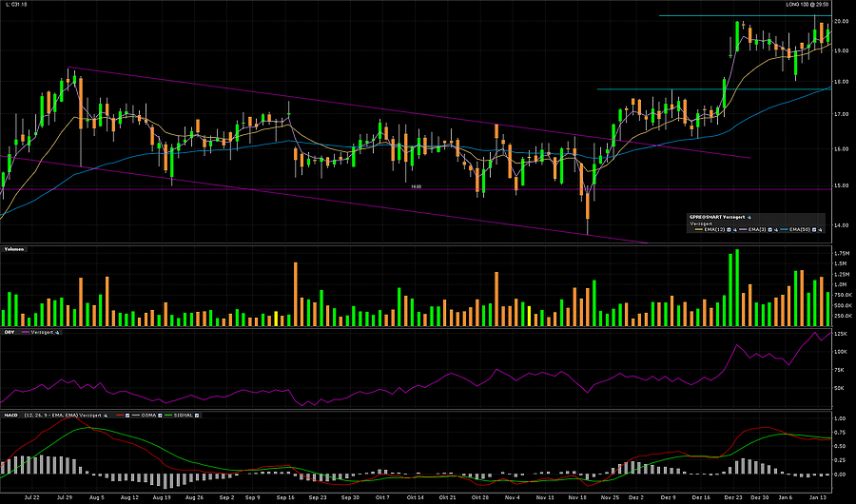Click the Dez 23 date axis label
The width and height of the screenshot is (856, 504).
733,497
